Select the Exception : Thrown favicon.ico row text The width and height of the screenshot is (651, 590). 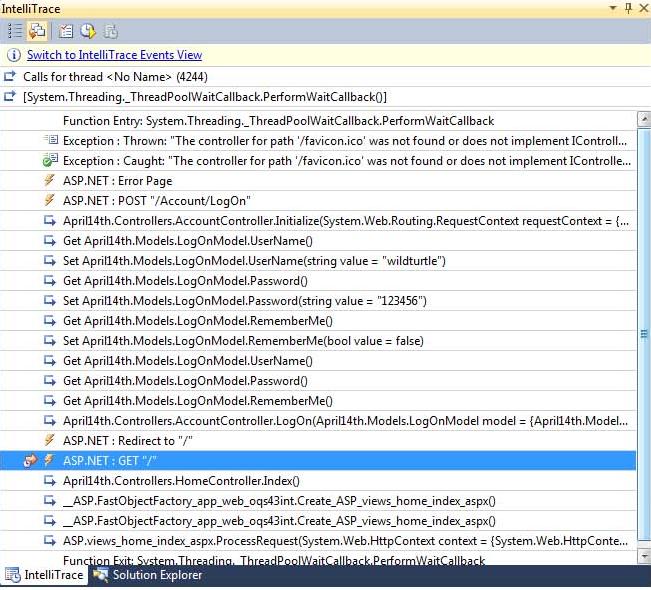[x=345, y=141]
